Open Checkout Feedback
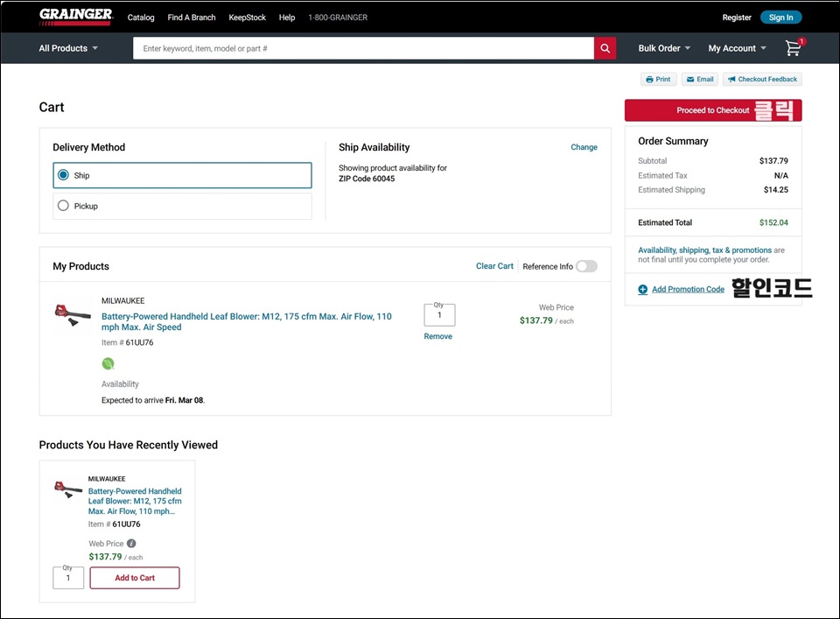 [x=762, y=80]
